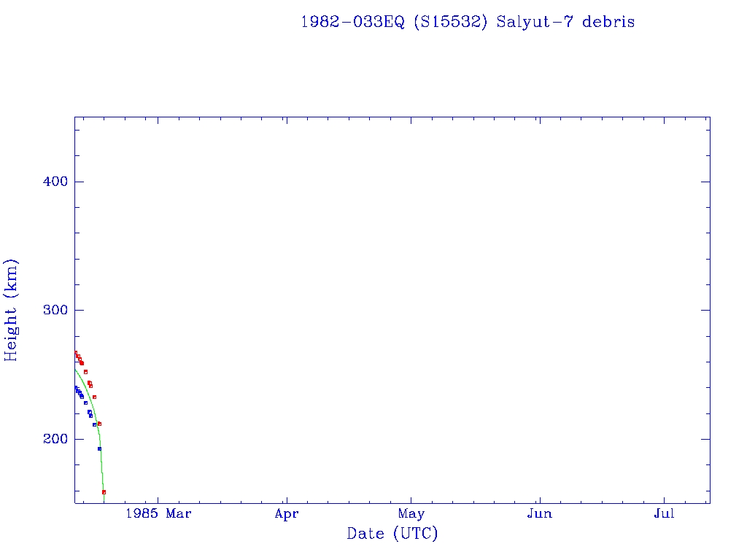Select the lowest blue data point below 200 km
This screenshot has height=560, width=747.
click(x=99, y=448)
